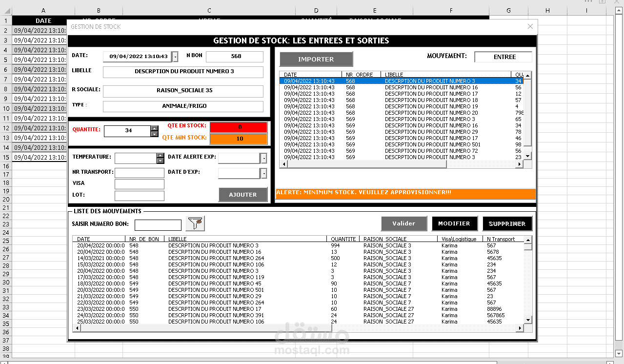Viewport: 624px width, 364px height.
Task: Click the LIBELLE text field
Action: (183, 72)
